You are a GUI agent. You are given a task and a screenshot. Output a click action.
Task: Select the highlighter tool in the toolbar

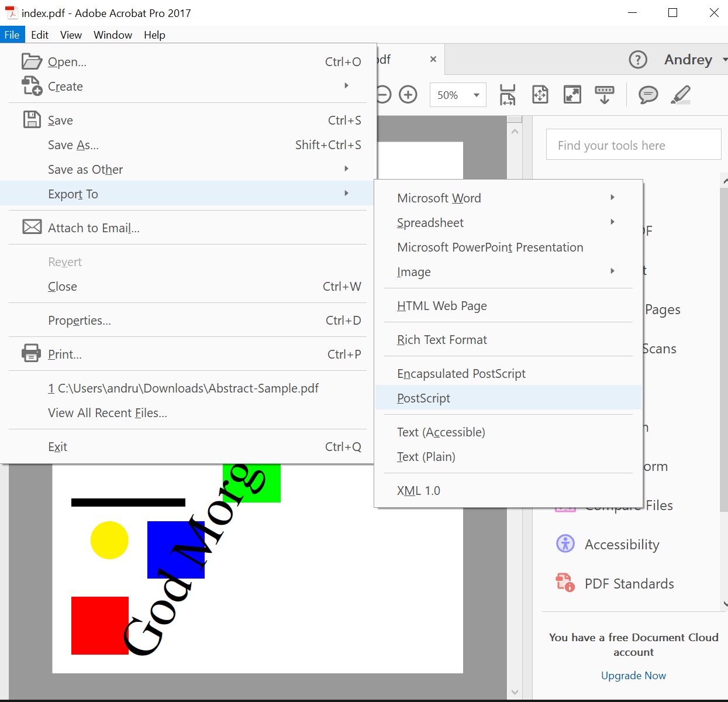[680, 94]
